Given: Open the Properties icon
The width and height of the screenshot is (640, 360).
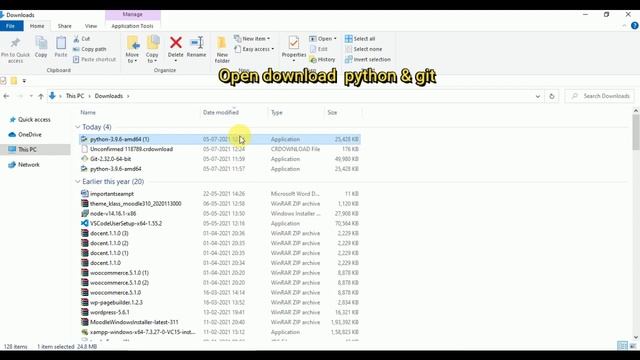Looking at the screenshot, I should click(x=293, y=42).
